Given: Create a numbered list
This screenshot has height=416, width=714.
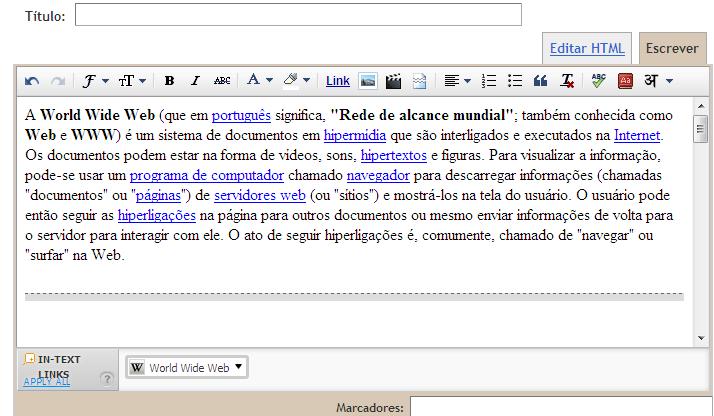Looking at the screenshot, I should [x=489, y=81].
